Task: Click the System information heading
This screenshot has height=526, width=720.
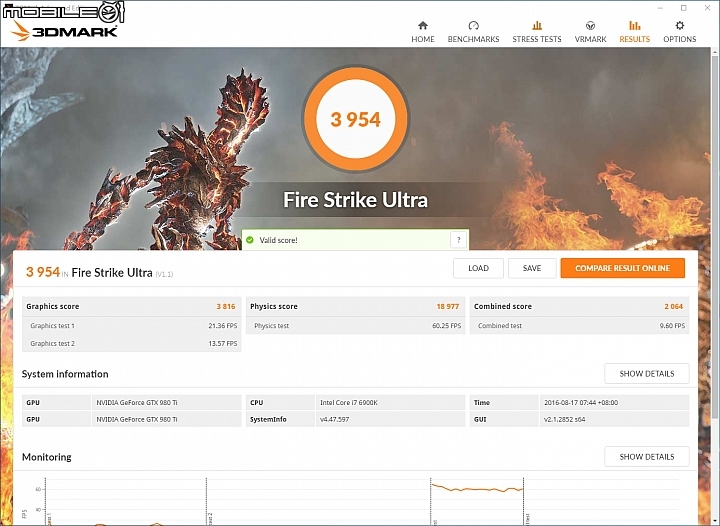Action: click(x=65, y=374)
